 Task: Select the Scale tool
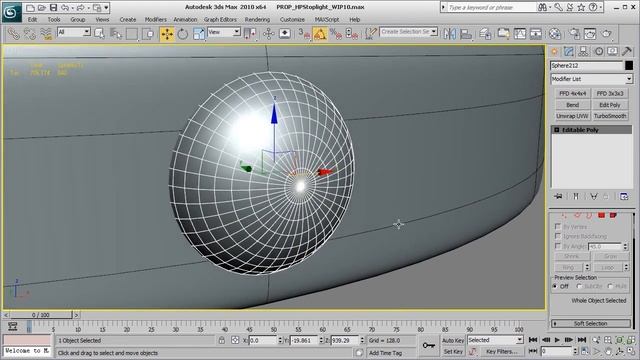point(198,34)
